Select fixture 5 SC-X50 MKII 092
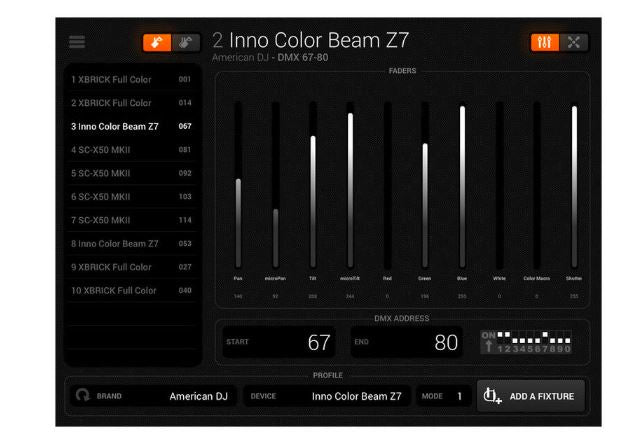This screenshot has height=441, width=643. click(x=131, y=173)
